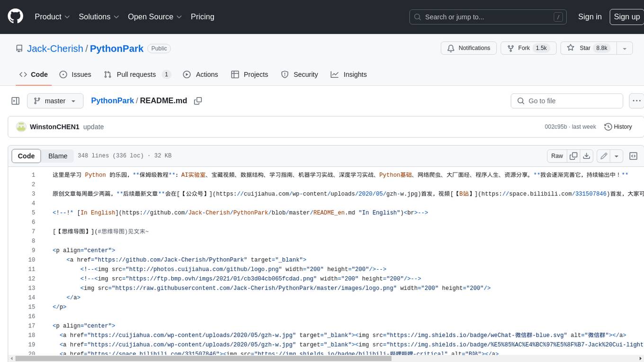The image size is (644, 362).
Task: Click the Fork count 1.5k
Action: click(x=541, y=48)
